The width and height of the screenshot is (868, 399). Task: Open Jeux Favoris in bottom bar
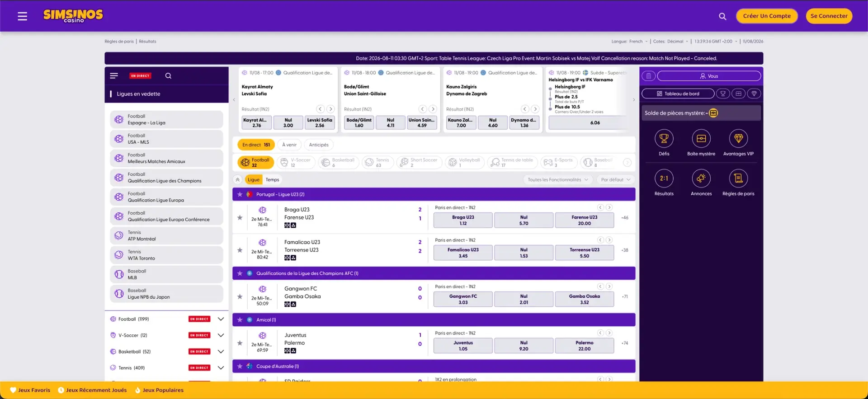[30, 390]
